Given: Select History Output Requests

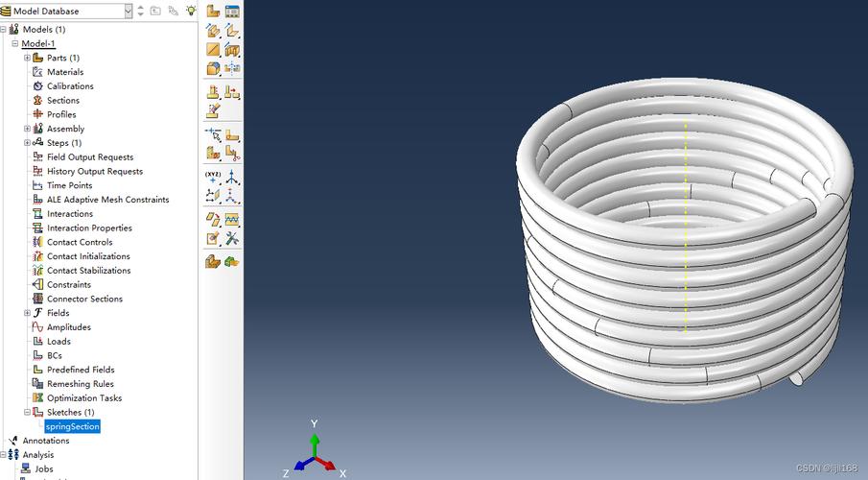Looking at the screenshot, I should [x=95, y=171].
